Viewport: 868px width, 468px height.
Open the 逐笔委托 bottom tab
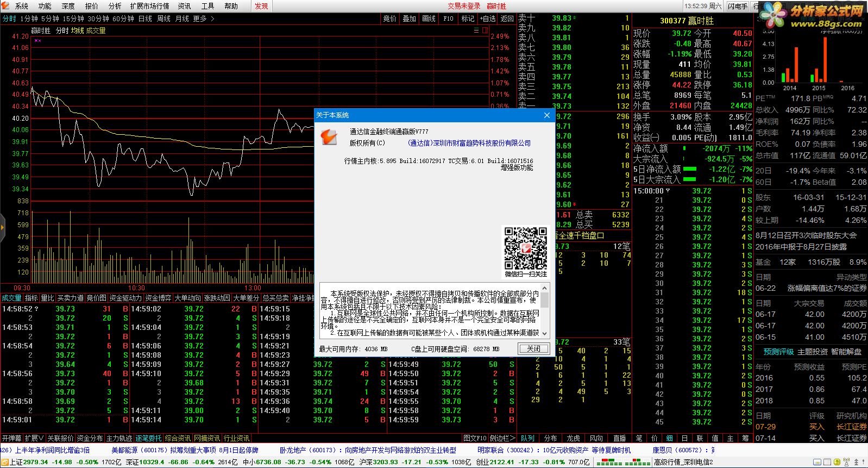point(148,438)
